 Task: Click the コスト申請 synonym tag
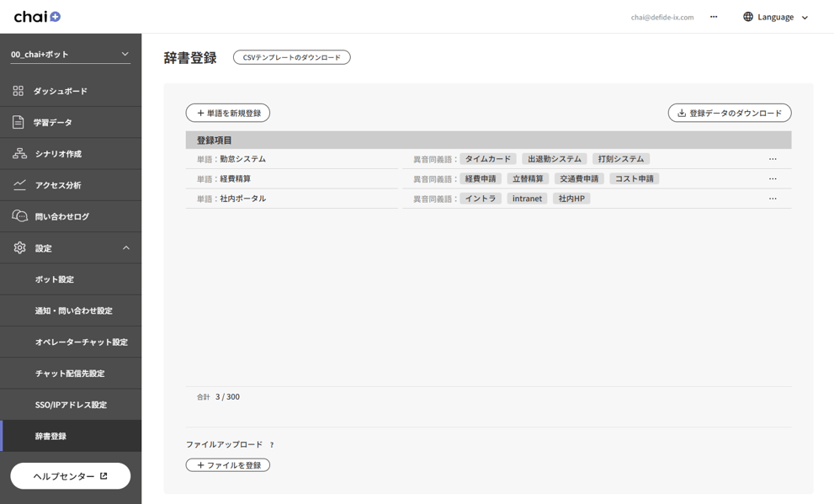634,178
